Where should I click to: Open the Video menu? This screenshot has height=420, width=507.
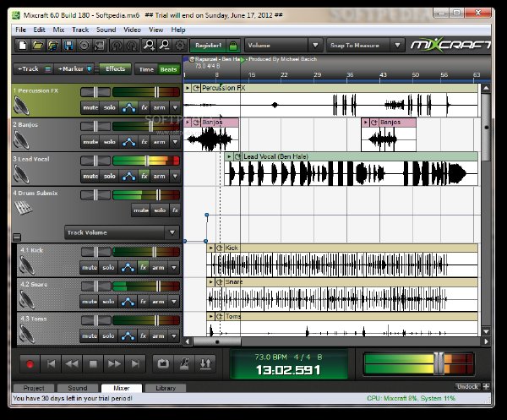[x=132, y=30]
